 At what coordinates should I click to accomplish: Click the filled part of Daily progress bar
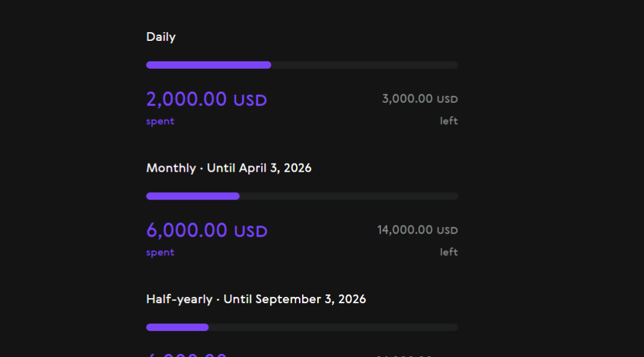(x=208, y=65)
